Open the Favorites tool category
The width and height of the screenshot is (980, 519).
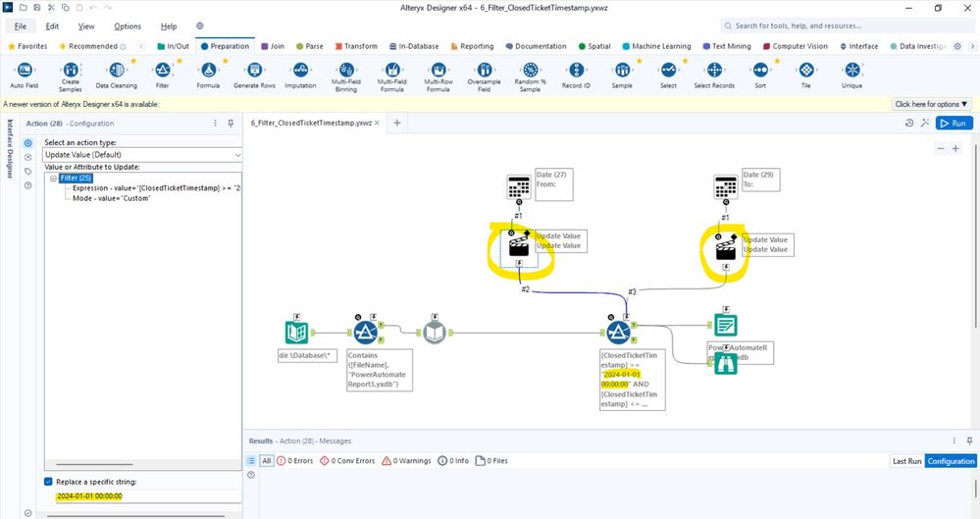coord(27,46)
